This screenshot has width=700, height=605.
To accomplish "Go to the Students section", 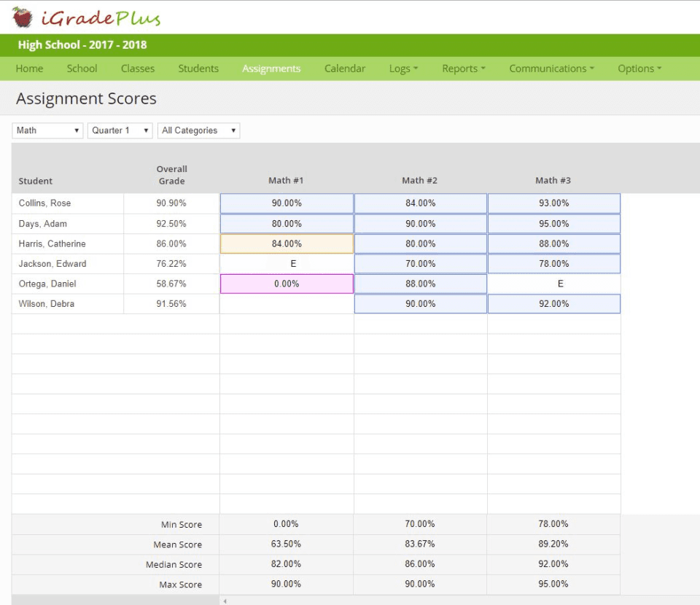I will [198, 68].
